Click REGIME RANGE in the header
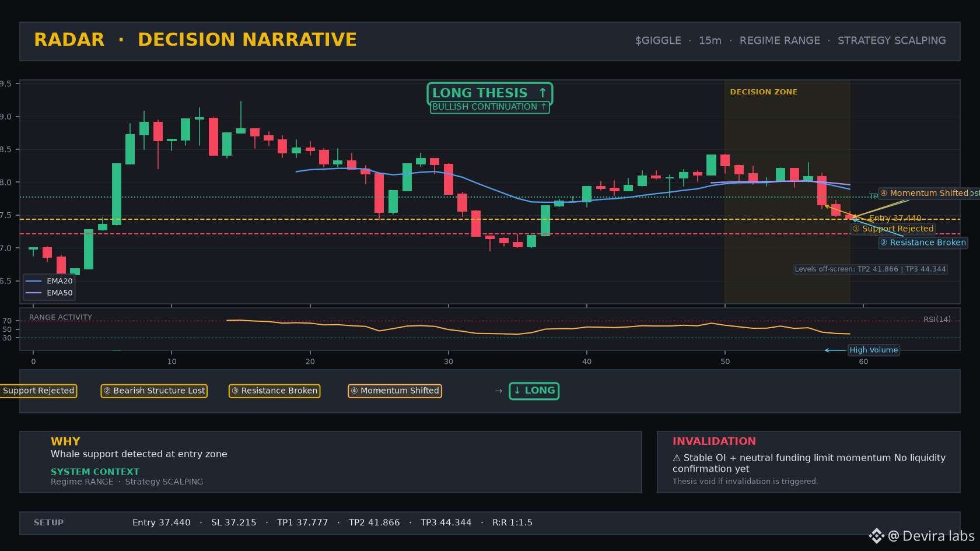The height and width of the screenshot is (551, 980). pos(779,41)
